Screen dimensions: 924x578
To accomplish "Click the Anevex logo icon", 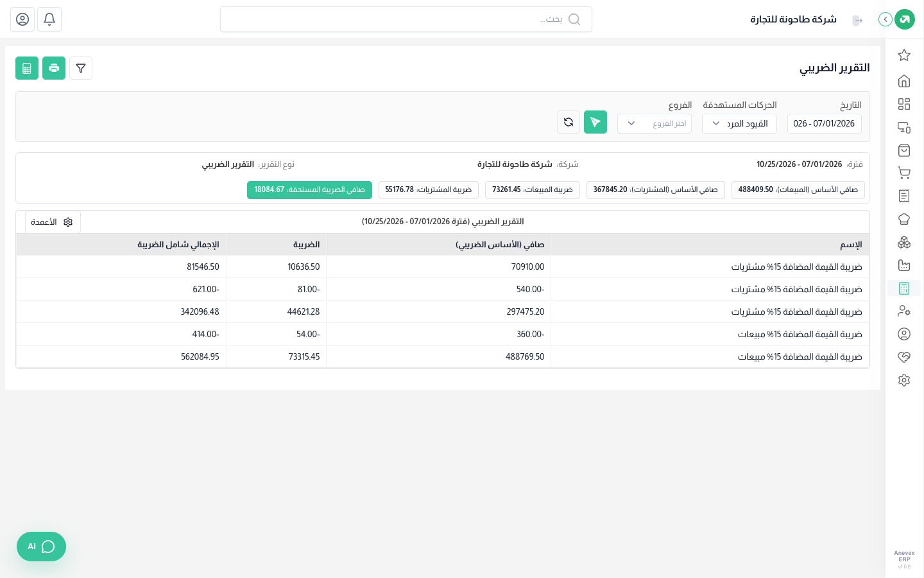I will click(x=905, y=19).
